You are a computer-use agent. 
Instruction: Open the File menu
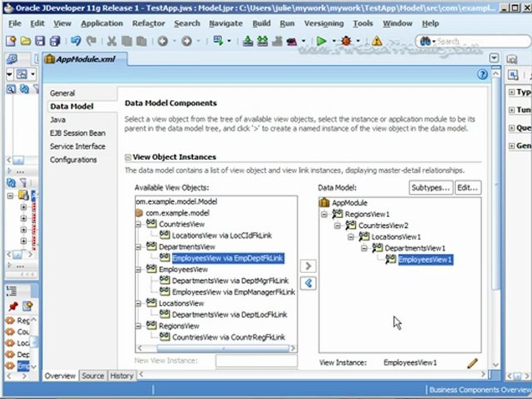tap(14, 23)
